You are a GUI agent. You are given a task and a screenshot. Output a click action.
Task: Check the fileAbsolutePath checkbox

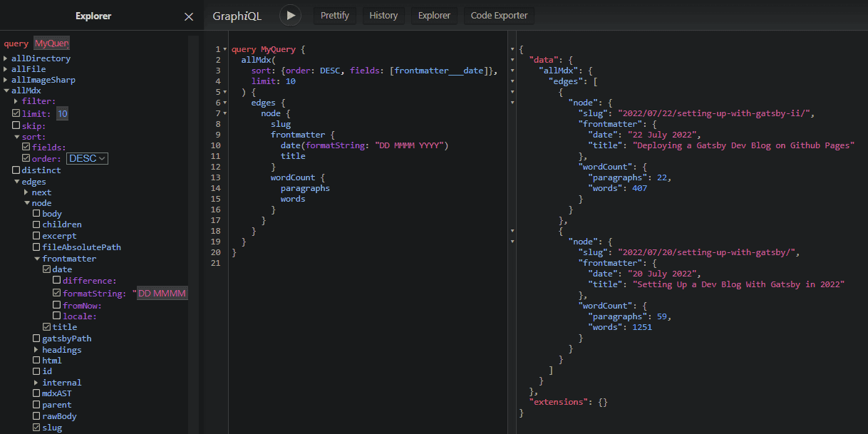click(x=36, y=247)
